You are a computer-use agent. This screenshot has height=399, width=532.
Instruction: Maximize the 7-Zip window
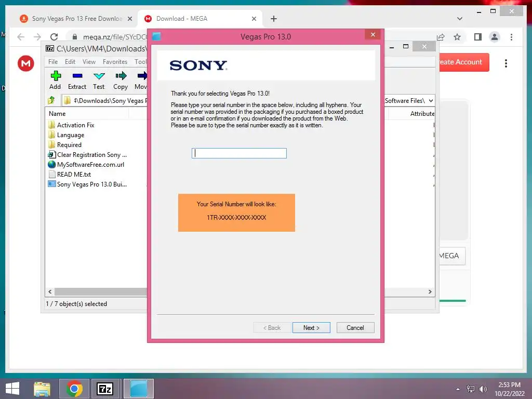pyautogui.click(x=405, y=46)
